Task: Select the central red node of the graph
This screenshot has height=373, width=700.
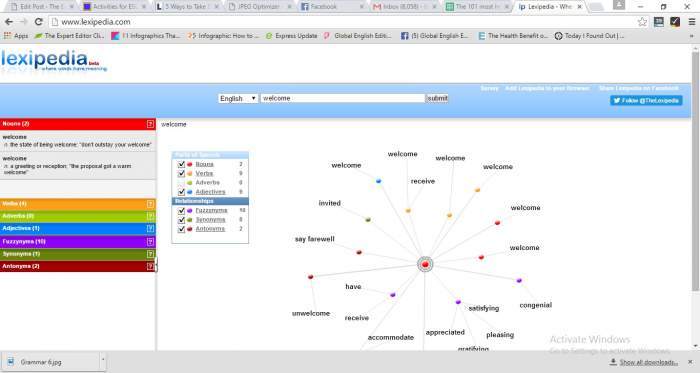Action: pos(425,265)
